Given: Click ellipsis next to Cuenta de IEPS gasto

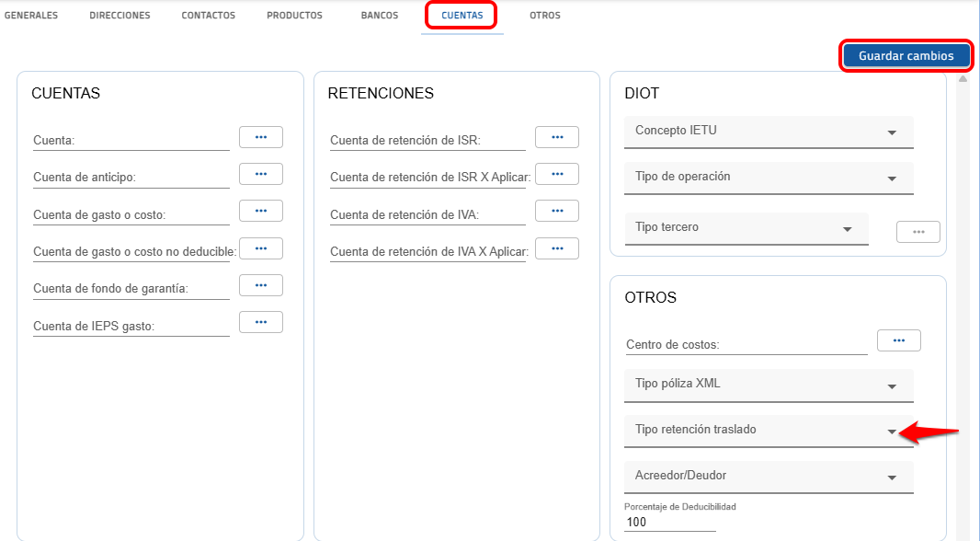Looking at the screenshot, I should point(260,322).
